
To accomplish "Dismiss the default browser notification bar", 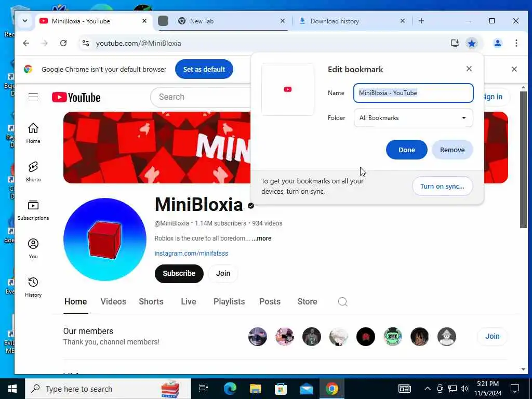I will pyautogui.click(x=514, y=69).
